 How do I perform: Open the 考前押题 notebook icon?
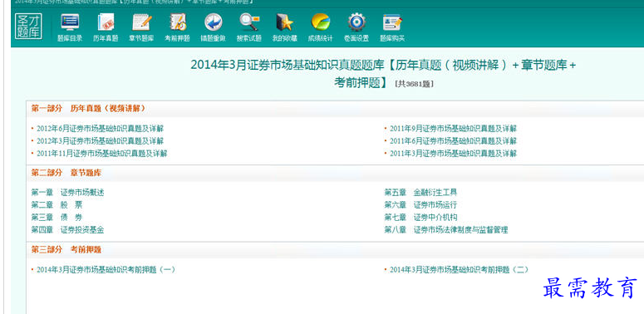pos(178,22)
